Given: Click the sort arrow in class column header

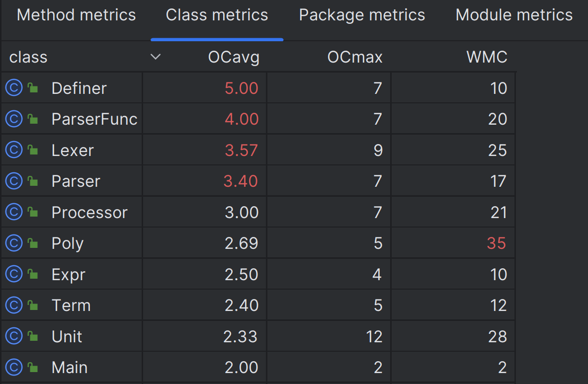Looking at the screenshot, I should 156,57.
